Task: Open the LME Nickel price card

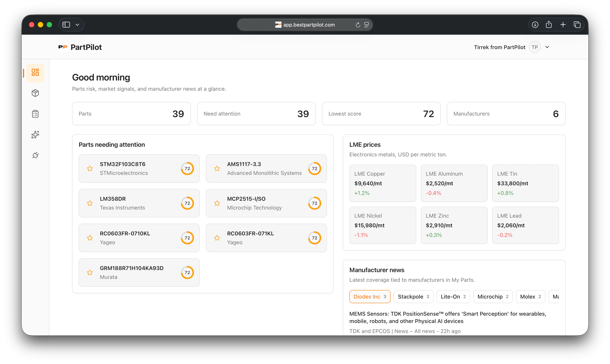Action: point(383,225)
